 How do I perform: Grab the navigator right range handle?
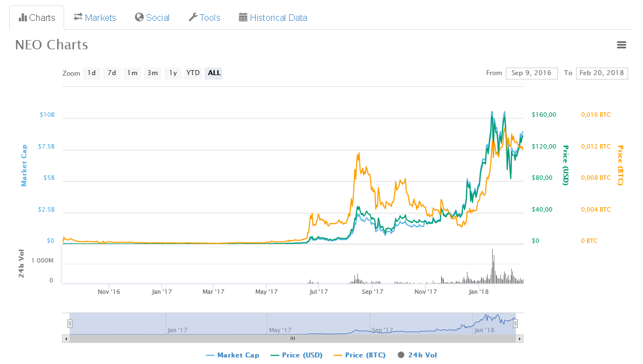(x=516, y=323)
